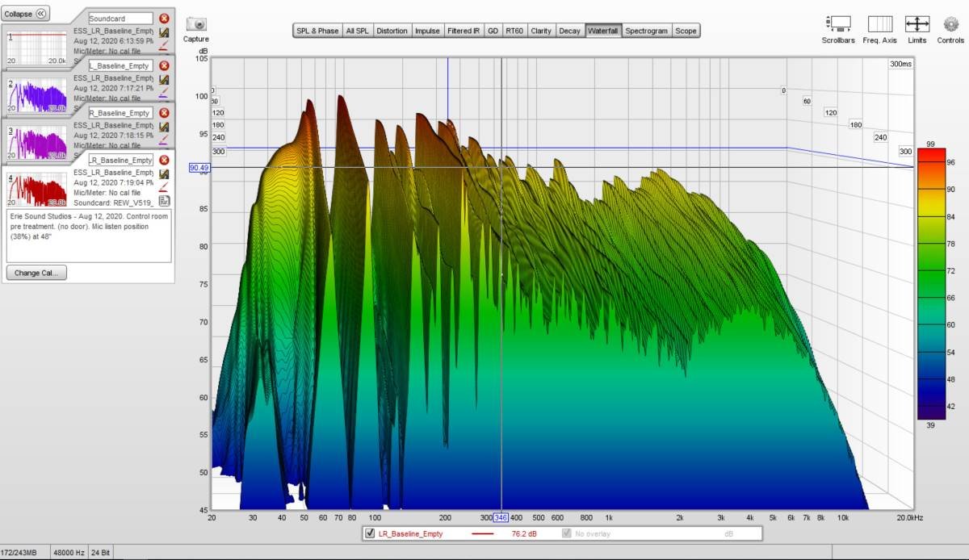Toggle the No overlay checkbox
The image size is (969, 560).
click(567, 533)
